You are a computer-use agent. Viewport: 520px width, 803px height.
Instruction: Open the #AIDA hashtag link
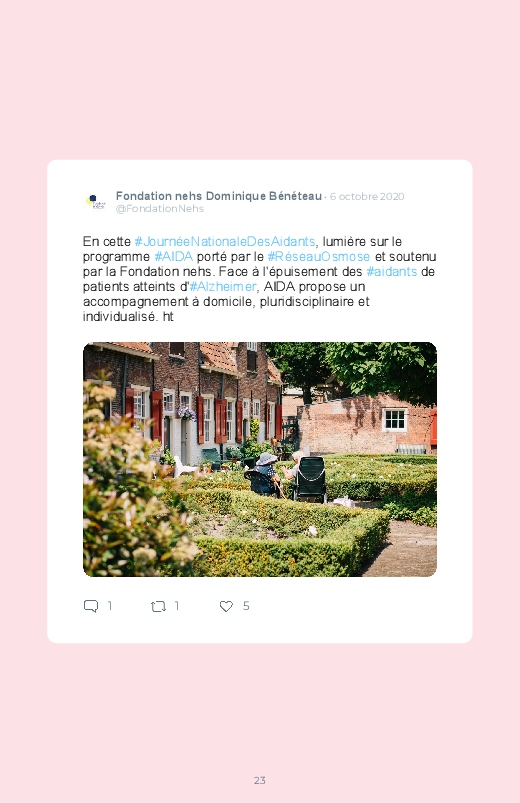[x=174, y=256]
